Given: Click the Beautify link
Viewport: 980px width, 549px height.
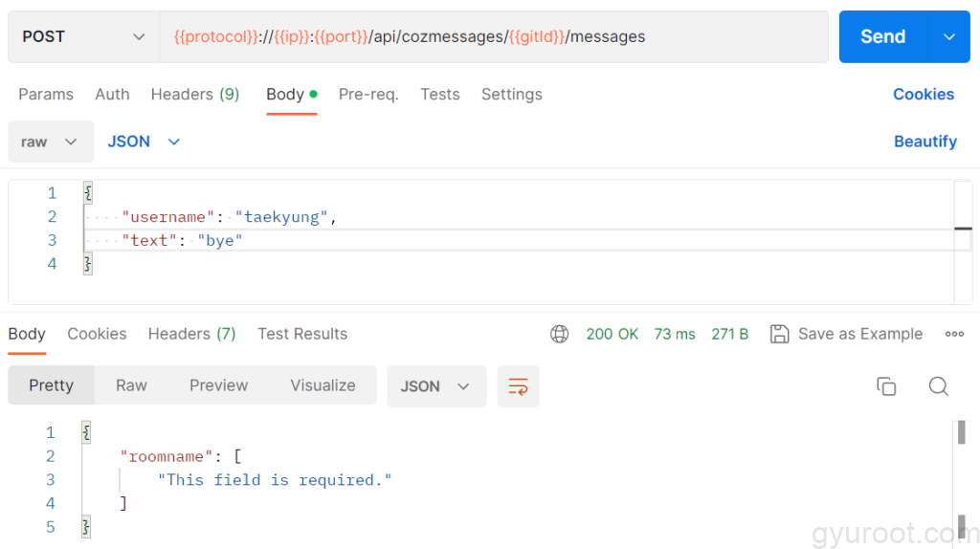Looking at the screenshot, I should pyautogui.click(x=924, y=142).
